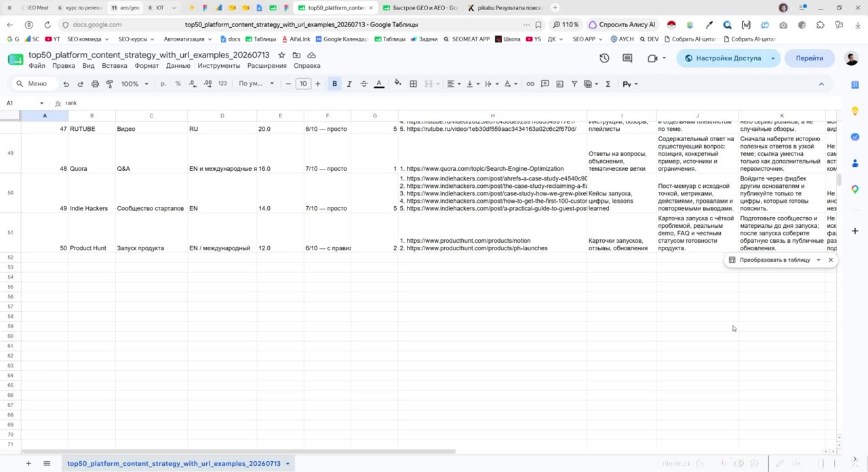Open the comments panel icon

coord(627,58)
